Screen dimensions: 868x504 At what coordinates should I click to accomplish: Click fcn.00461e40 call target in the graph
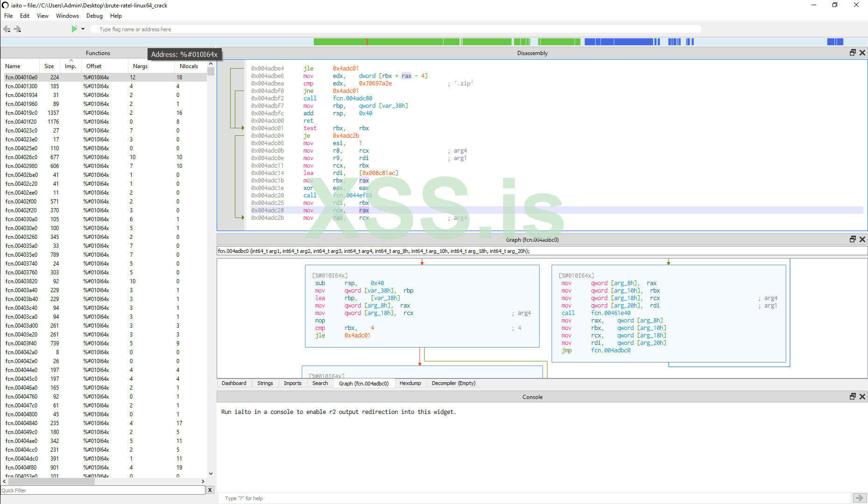[611, 313]
